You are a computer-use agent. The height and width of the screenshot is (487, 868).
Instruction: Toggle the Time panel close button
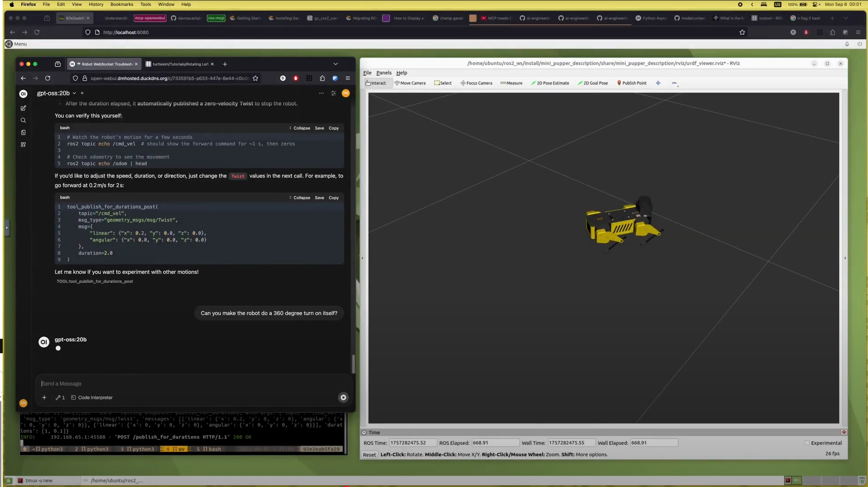(844, 432)
